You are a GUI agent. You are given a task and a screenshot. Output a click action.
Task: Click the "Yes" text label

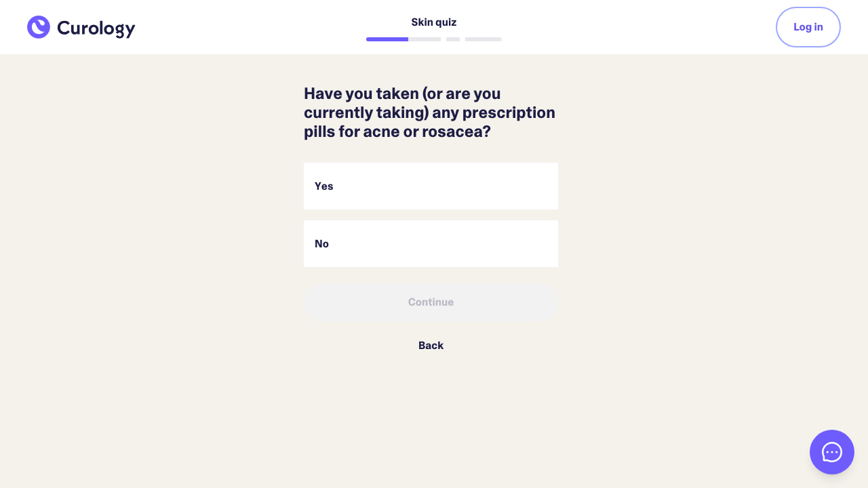(x=324, y=186)
